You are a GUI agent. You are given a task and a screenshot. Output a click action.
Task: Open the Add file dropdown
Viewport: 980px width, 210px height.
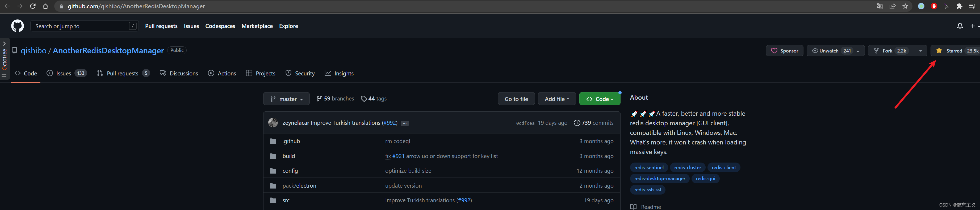pos(557,99)
